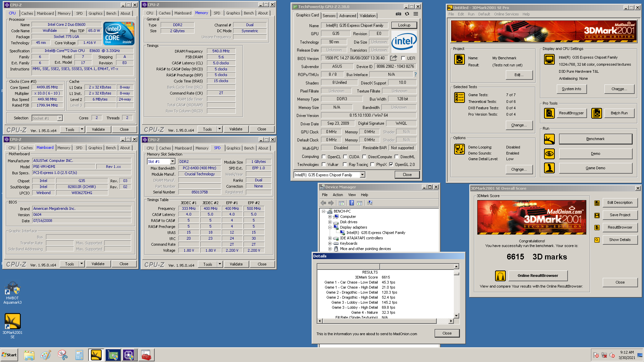Screen dimensions: 644x362
Task: Toggle the DirectCompute checkbox
Action: pyautogui.click(x=364, y=157)
